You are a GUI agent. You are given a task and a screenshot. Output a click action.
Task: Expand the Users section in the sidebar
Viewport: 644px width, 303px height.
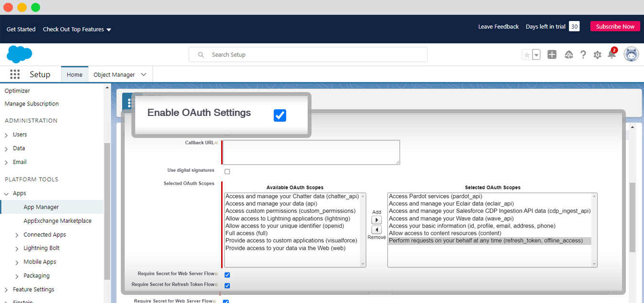[6, 135]
